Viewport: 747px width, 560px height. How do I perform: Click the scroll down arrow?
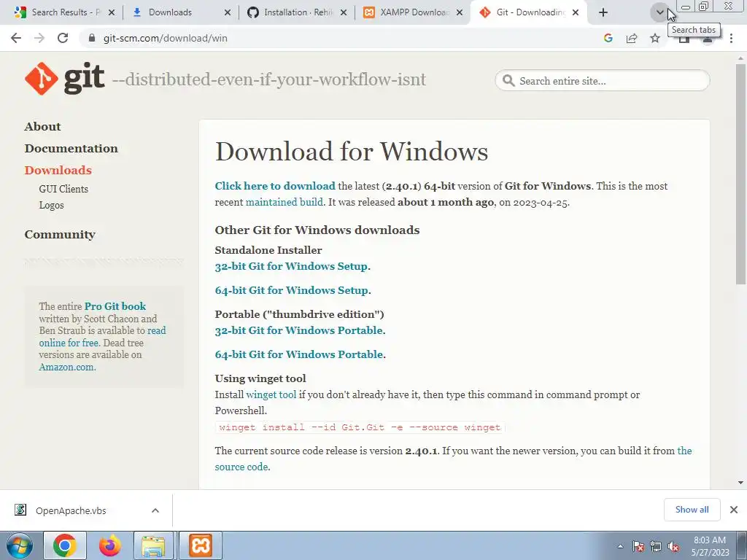point(740,483)
